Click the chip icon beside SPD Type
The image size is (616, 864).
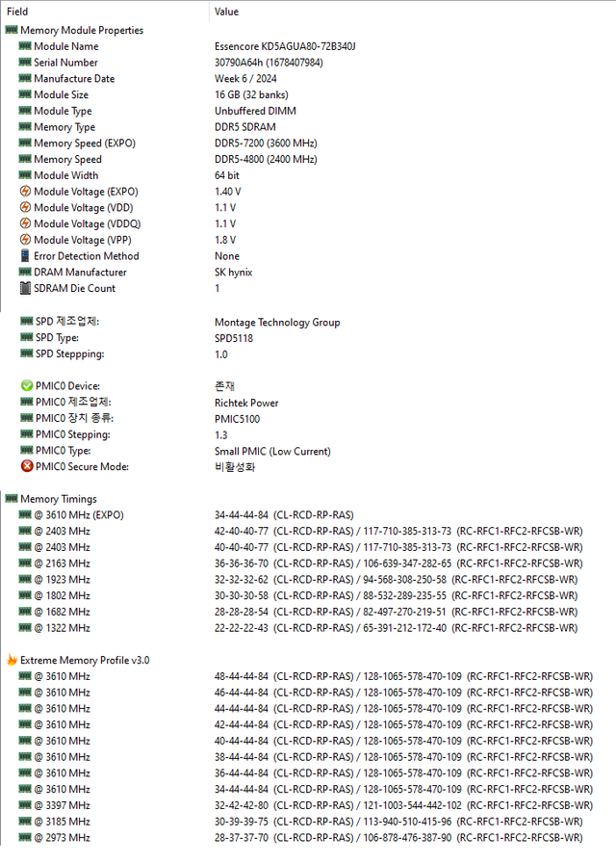coord(26,338)
